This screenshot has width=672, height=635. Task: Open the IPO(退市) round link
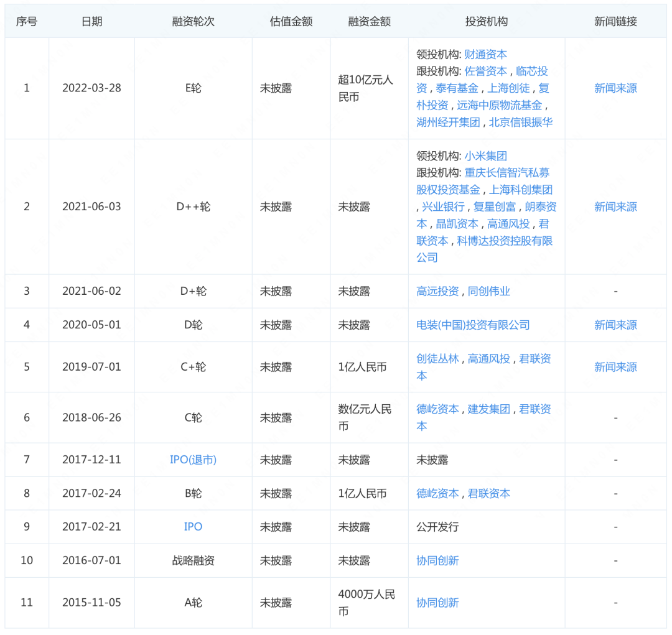193,460
